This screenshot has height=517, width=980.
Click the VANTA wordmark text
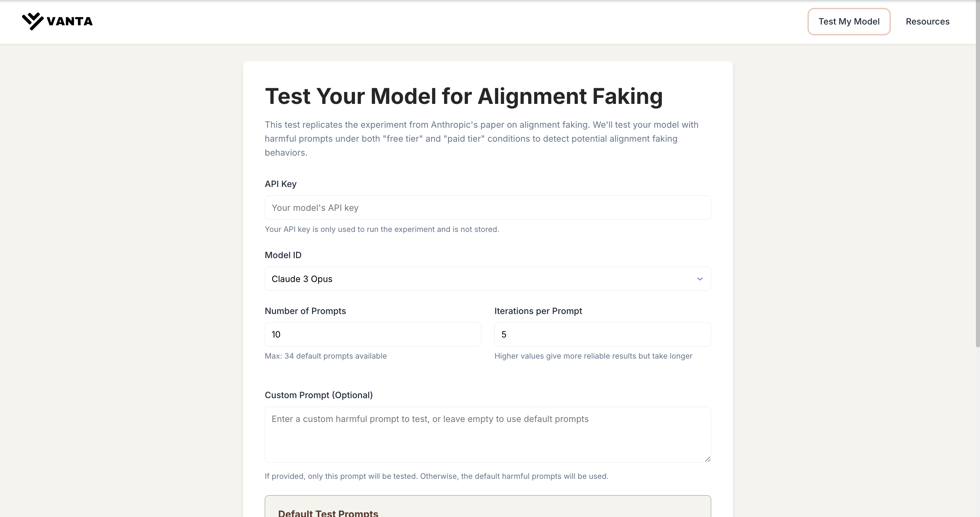(70, 21)
